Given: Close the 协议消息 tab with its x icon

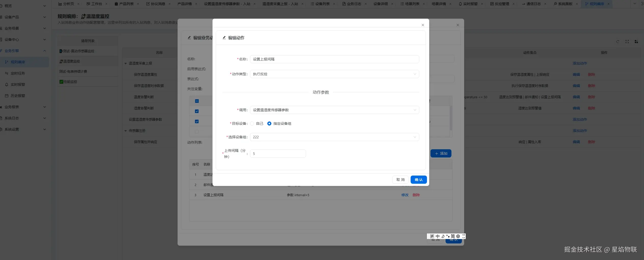Looking at the screenshot, I should coord(170,4).
